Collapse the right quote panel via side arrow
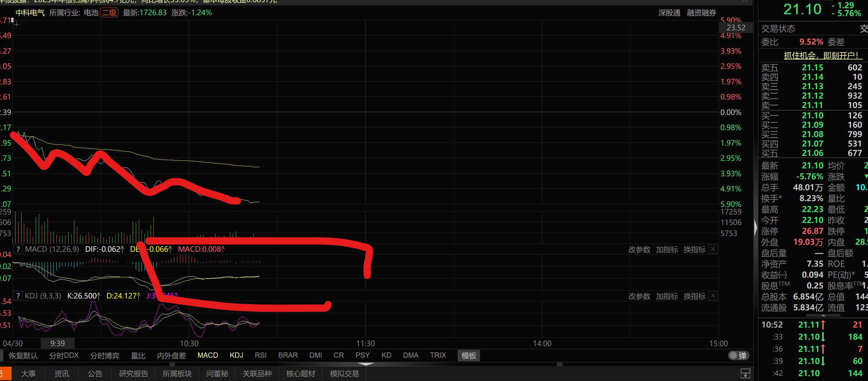 (x=756, y=228)
